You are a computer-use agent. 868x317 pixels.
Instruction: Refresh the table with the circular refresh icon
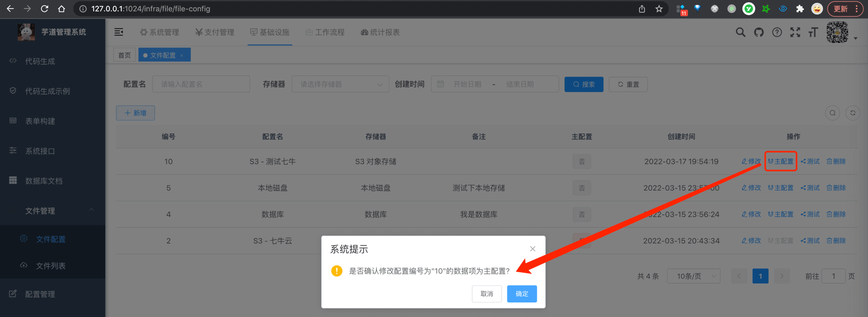point(853,113)
